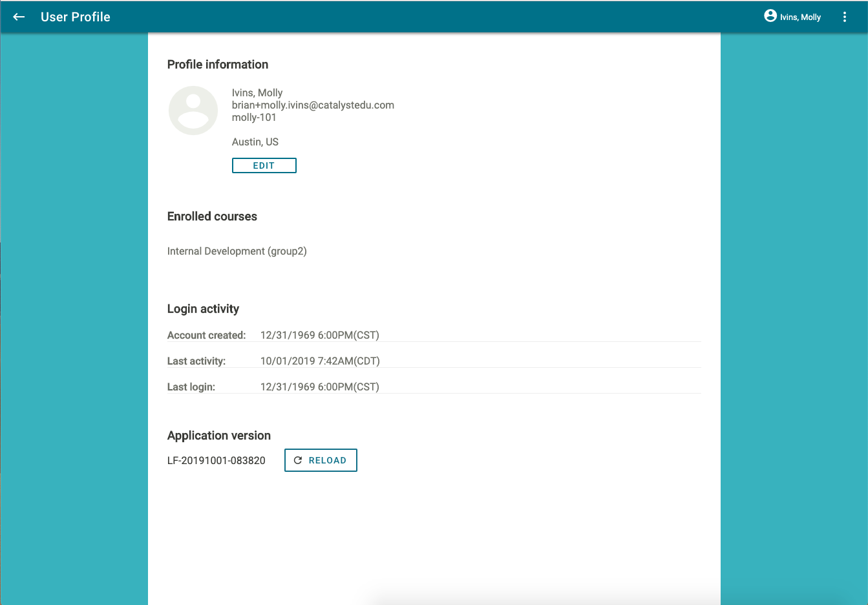
Task: Click the Account created date entry
Action: (319, 335)
